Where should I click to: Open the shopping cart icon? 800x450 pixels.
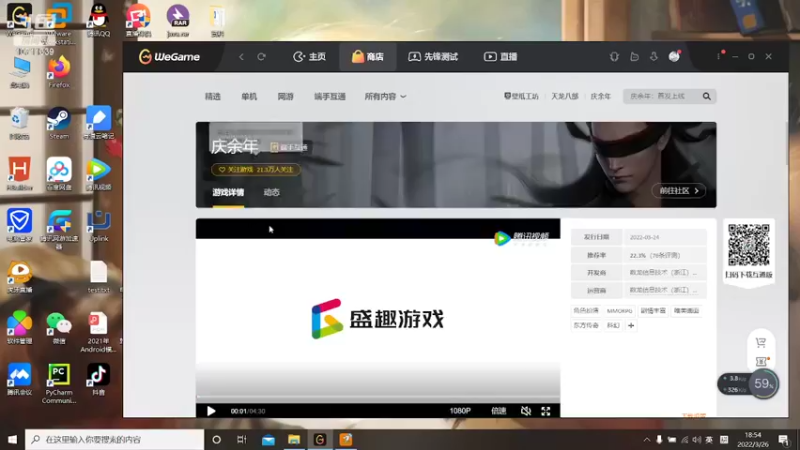point(761,342)
